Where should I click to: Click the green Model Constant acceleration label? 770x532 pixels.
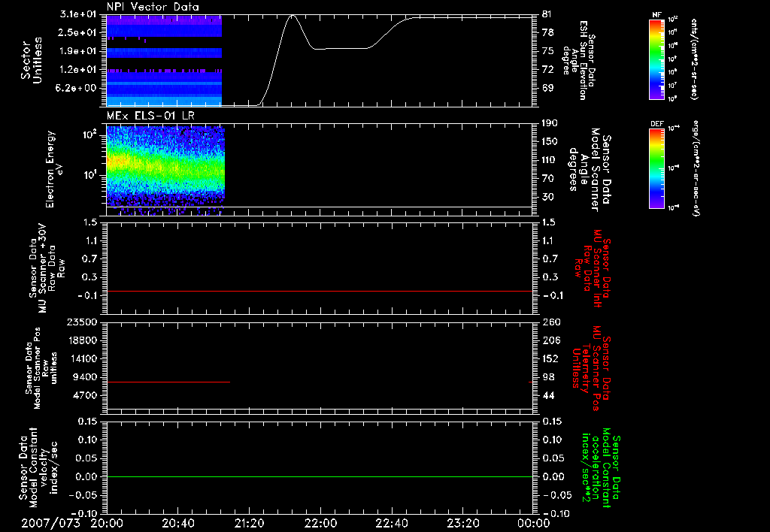(x=601, y=468)
